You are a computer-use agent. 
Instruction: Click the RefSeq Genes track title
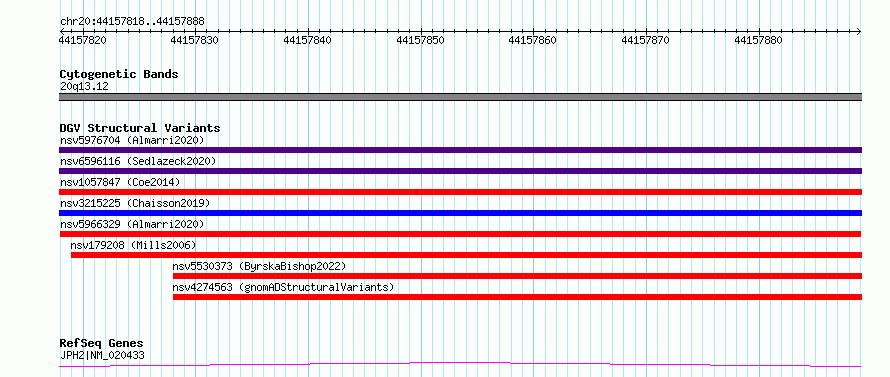click(102, 344)
